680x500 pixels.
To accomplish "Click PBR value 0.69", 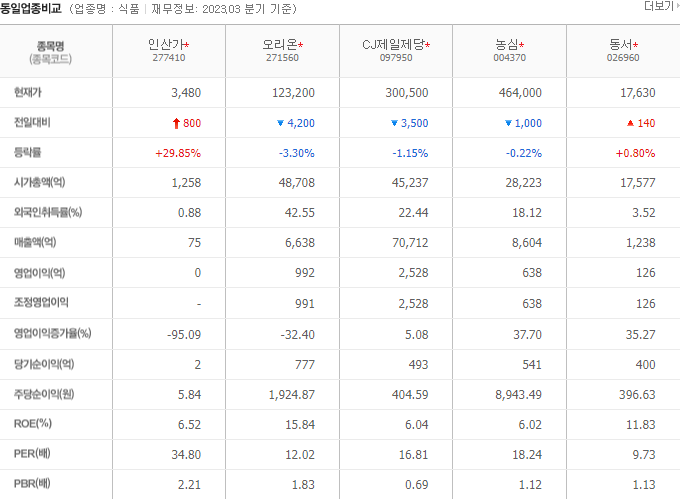I will [x=417, y=485].
